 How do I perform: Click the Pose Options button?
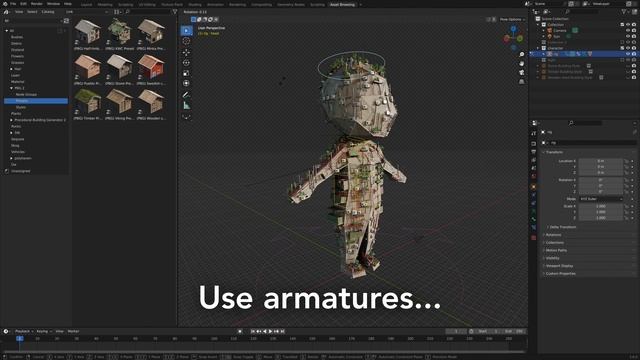pyautogui.click(x=512, y=19)
